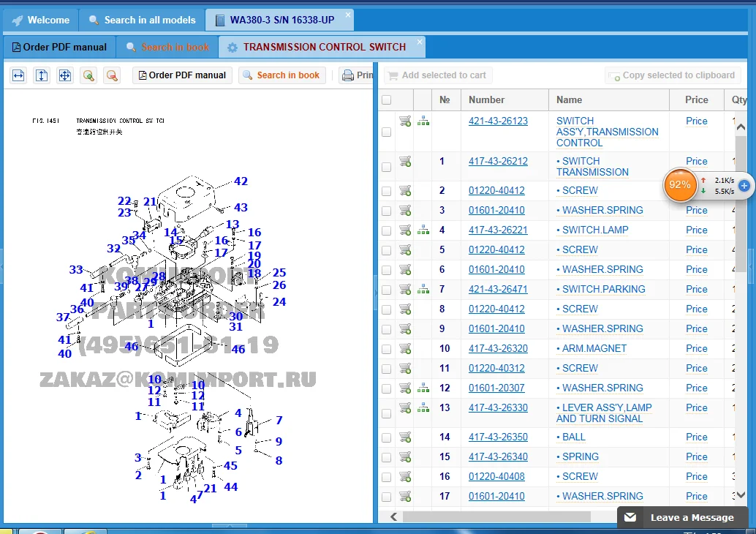Viewport: 756px width, 534px height.
Task: Open the Search in book tab
Action: point(167,48)
